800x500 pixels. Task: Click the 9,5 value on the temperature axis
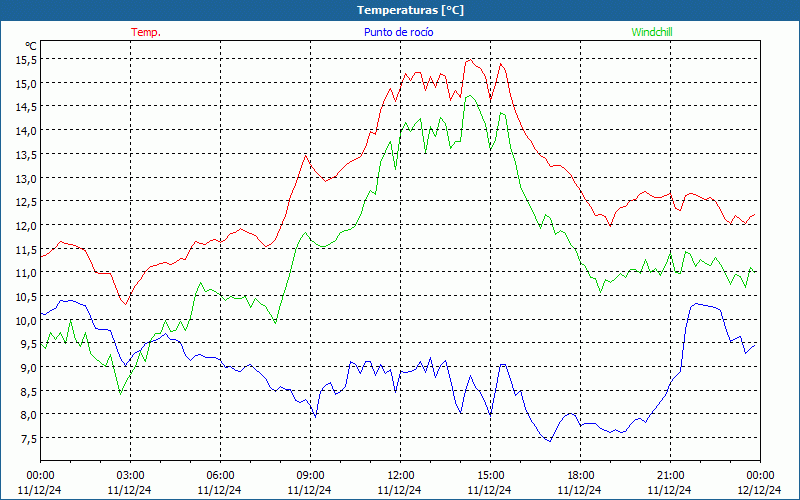(x=29, y=344)
